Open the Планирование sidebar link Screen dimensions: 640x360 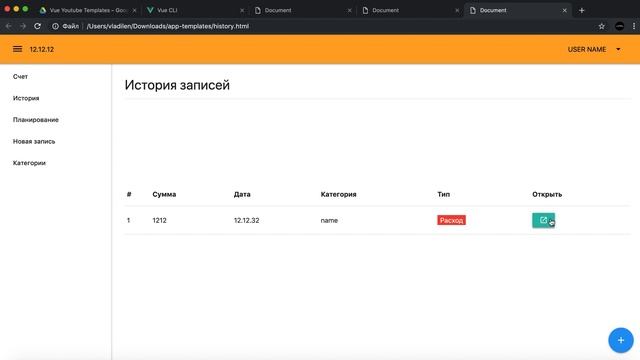[36, 120]
